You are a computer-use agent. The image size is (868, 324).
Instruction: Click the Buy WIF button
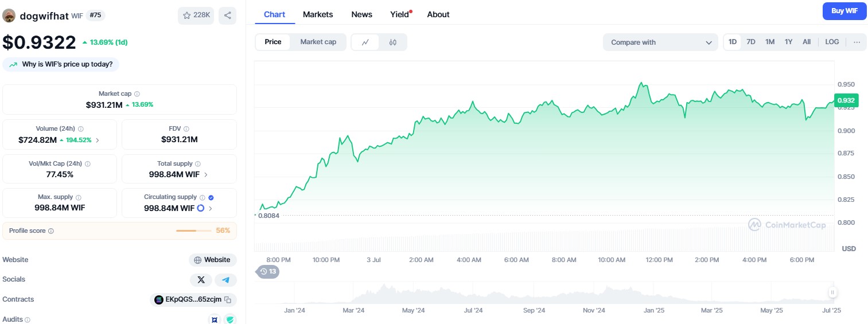[844, 11]
